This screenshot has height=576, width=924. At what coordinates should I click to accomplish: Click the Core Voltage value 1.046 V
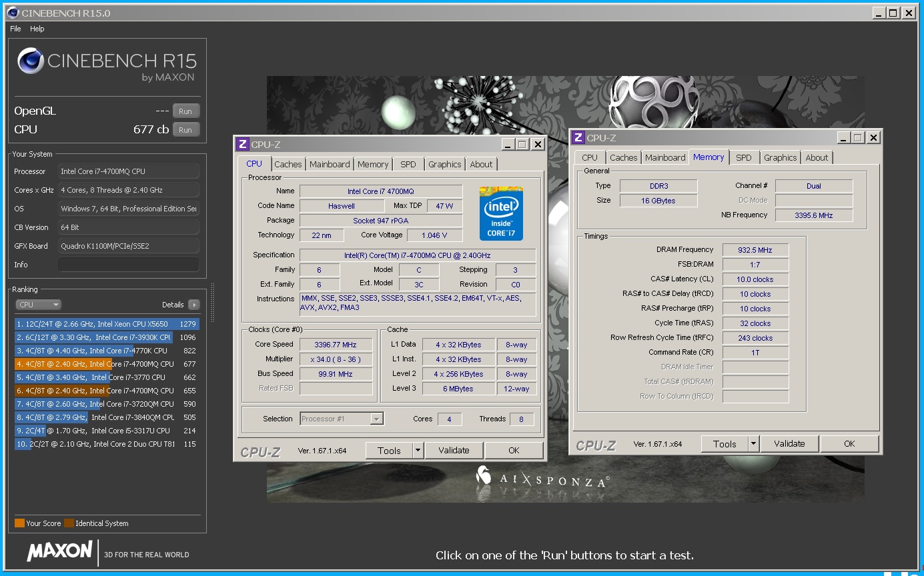tap(434, 235)
